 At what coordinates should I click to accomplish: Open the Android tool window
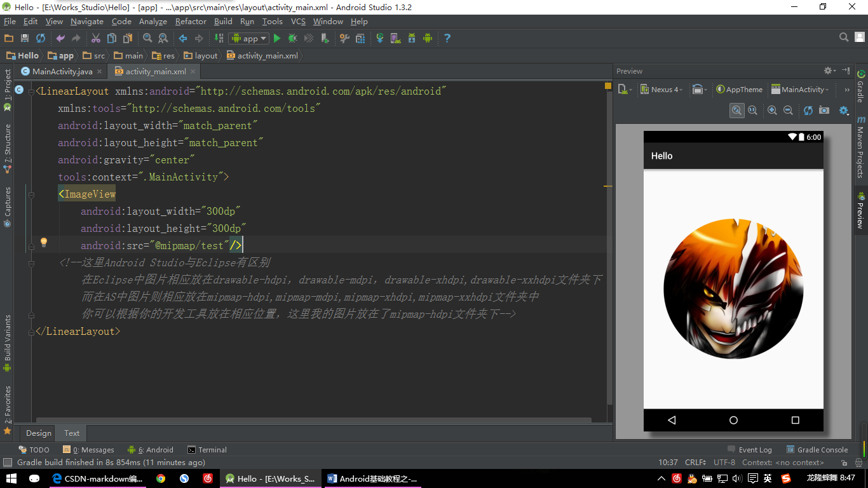(x=151, y=449)
